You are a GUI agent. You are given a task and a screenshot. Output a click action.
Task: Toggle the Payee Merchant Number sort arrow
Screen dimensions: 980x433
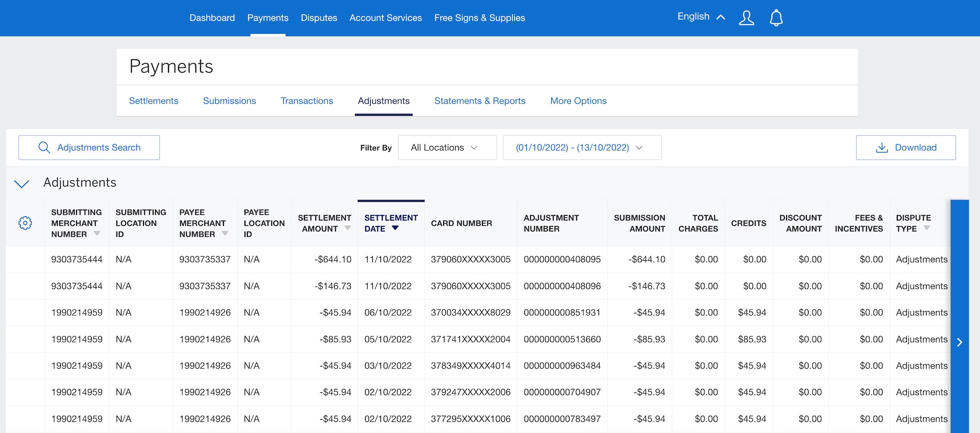pos(225,234)
